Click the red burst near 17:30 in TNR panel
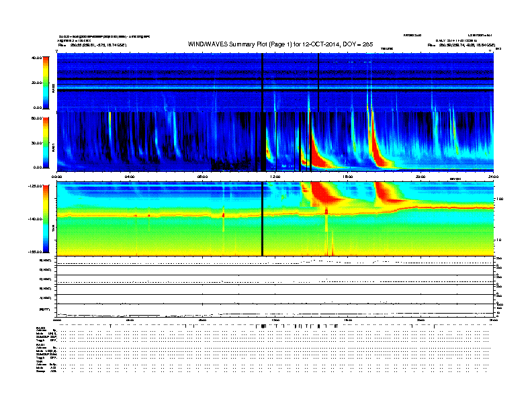This screenshot has width=532, height=411. coord(385,191)
